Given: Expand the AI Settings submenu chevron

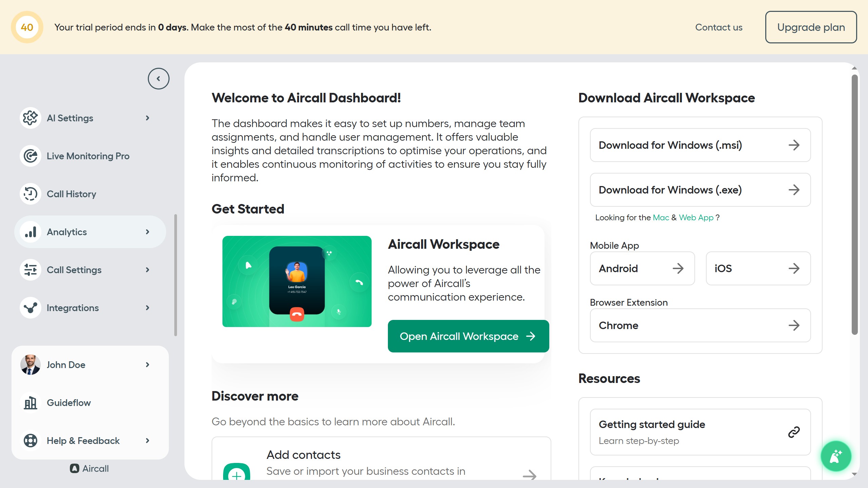Looking at the screenshot, I should pos(147,118).
